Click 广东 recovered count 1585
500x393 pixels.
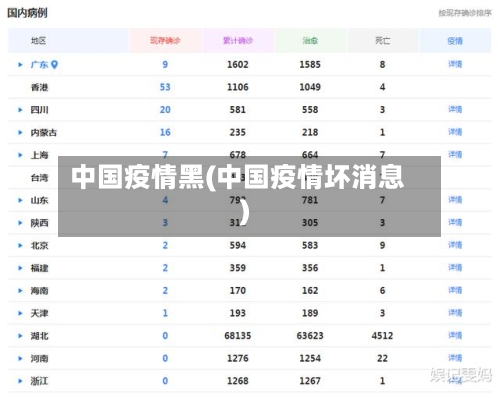click(310, 65)
